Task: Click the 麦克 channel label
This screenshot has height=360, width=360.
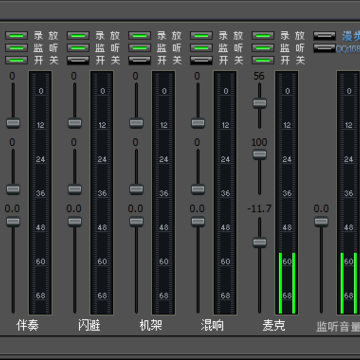Action: click(274, 325)
